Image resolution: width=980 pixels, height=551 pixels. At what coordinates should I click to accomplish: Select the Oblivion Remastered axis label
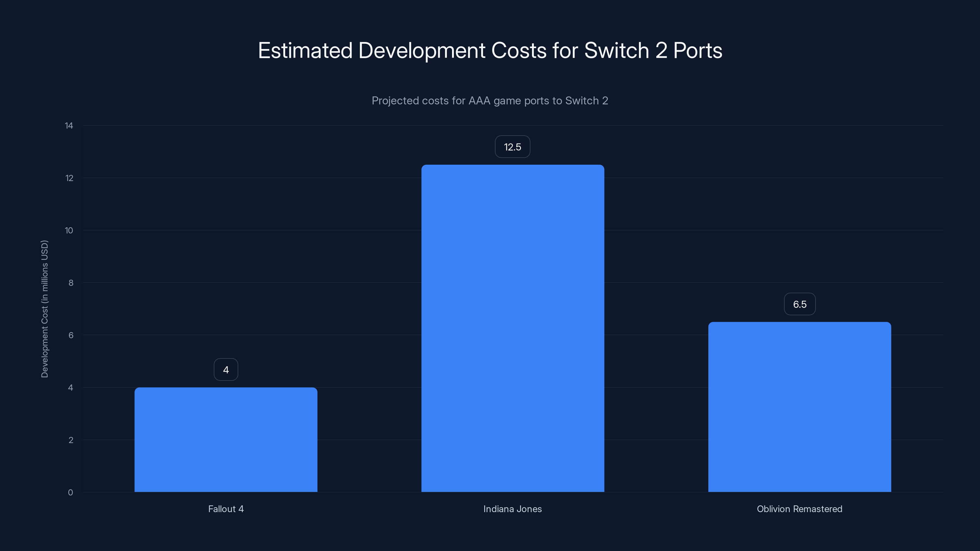click(x=799, y=509)
